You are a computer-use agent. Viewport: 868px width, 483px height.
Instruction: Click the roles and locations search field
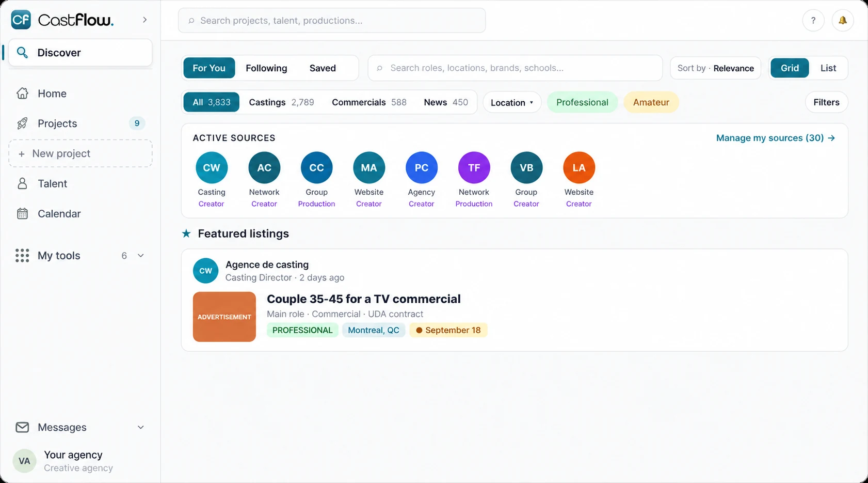pos(515,68)
